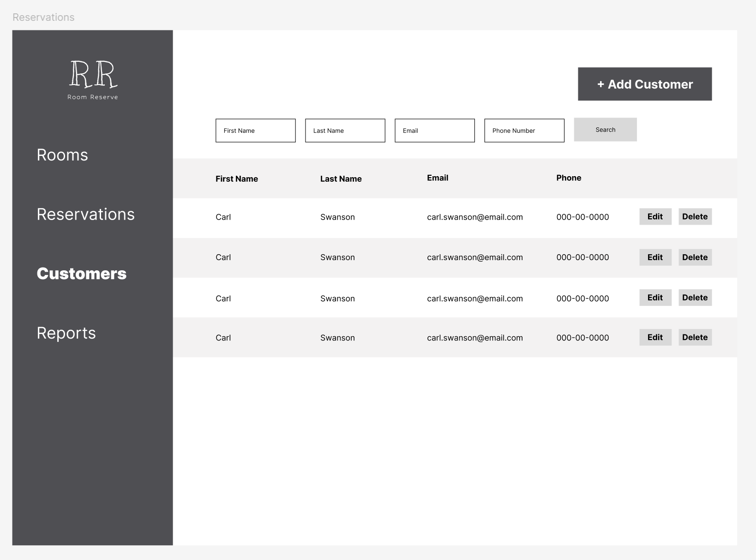Click the Email search field
This screenshot has width=756, height=560.
point(434,131)
